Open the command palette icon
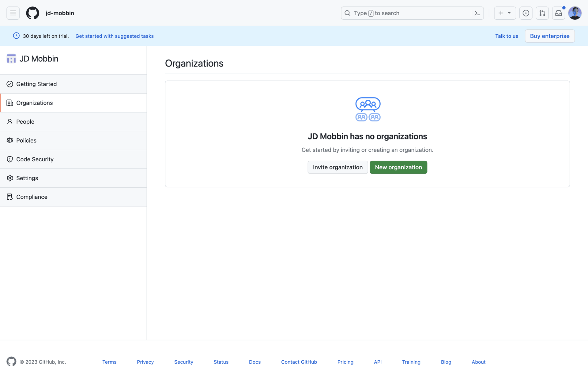The height and width of the screenshot is (368, 588). point(477,13)
